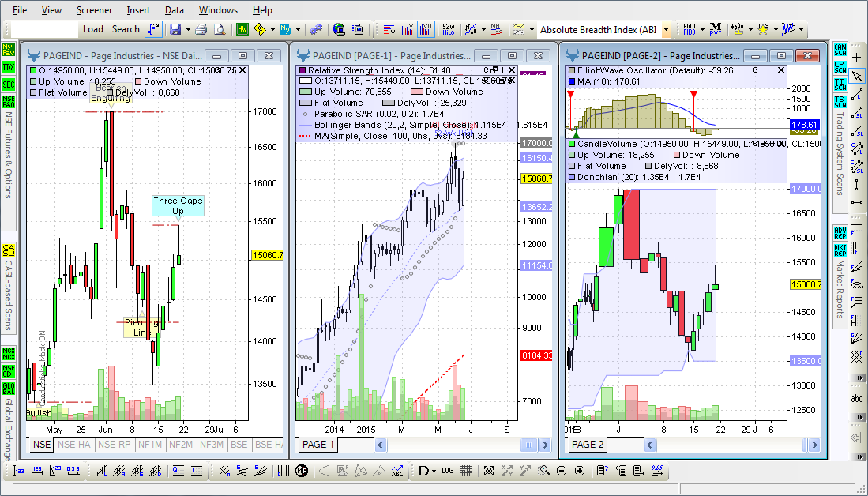Toggle the CP SCN scan icon
The height and width of the screenshot is (496, 868).
pos(840,67)
